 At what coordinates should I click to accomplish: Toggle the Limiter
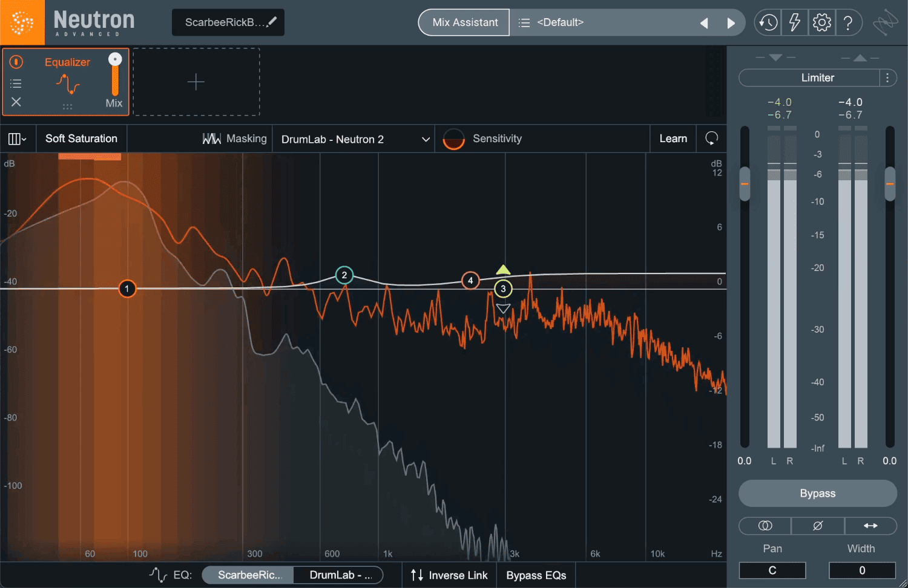coord(809,77)
